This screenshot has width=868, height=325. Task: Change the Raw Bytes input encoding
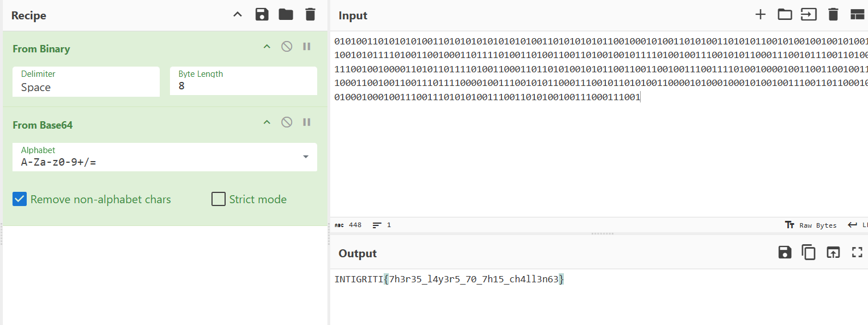click(x=811, y=225)
